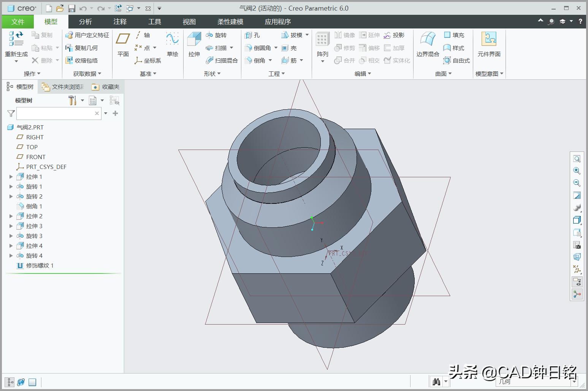588x391 pixels.
Task: Click the 用户定义特征 button
Action: [x=87, y=35]
